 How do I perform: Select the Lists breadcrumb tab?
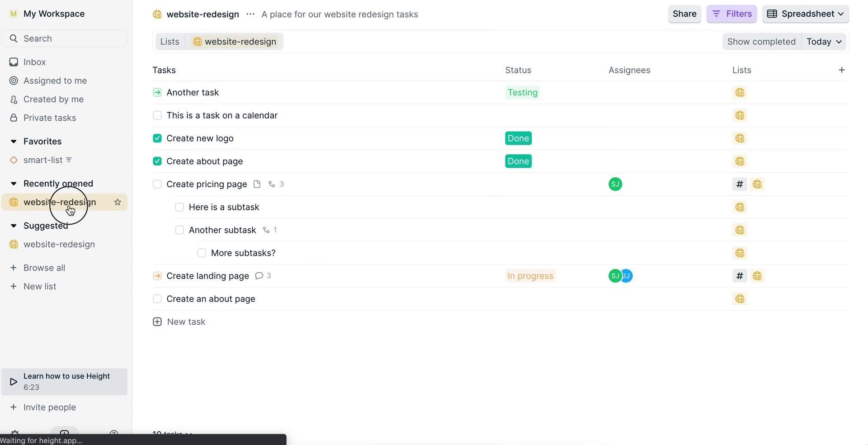pyautogui.click(x=170, y=42)
